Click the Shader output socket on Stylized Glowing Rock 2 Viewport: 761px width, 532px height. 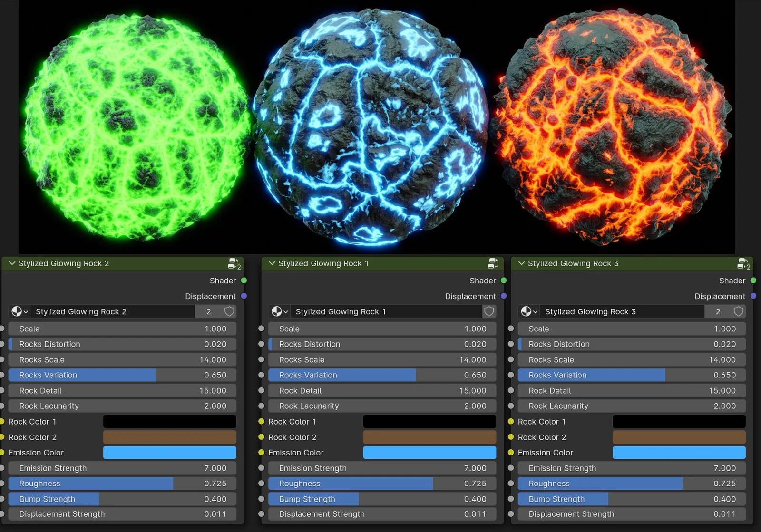coord(244,281)
